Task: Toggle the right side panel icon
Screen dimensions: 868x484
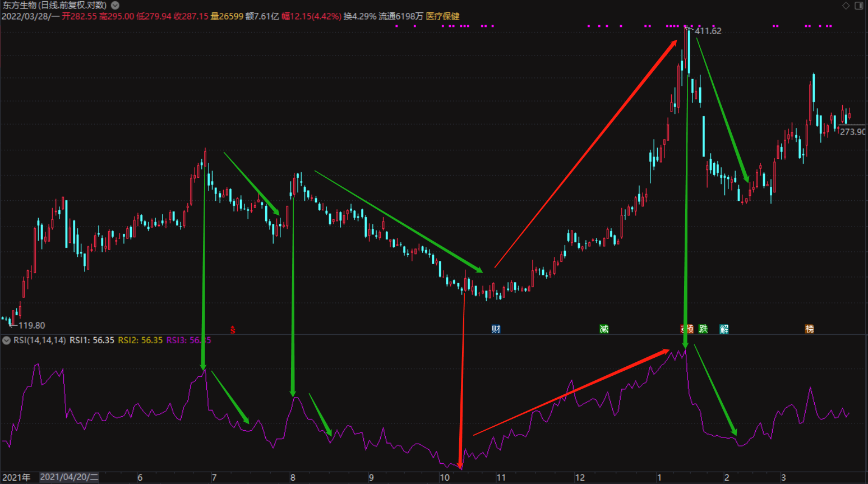Action: pyautogui.click(x=858, y=6)
